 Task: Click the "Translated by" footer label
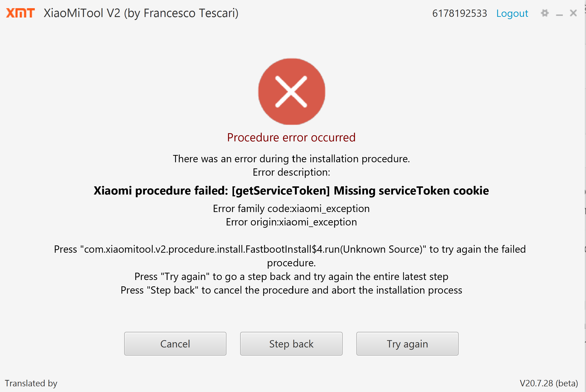tap(31, 383)
